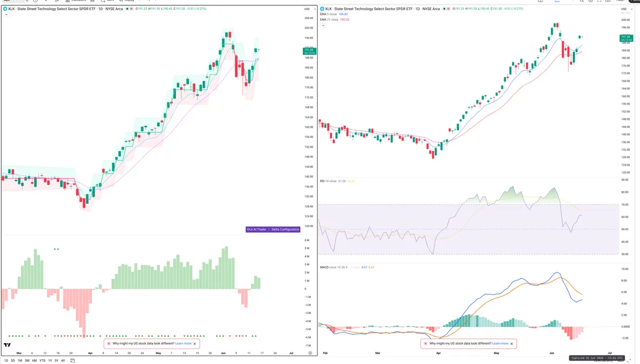This screenshot has width=640, height=364.
Task: Click Learn more link in left notice
Action: pos(183,344)
